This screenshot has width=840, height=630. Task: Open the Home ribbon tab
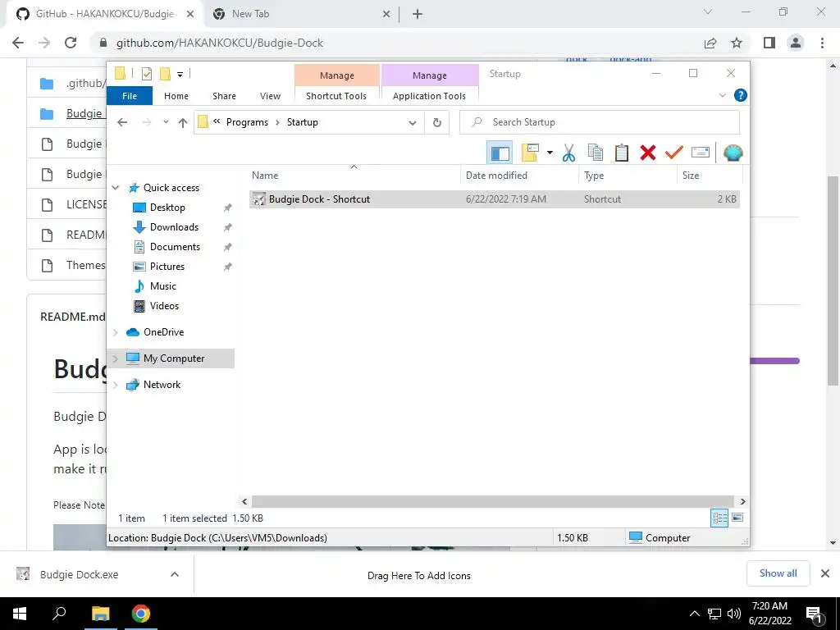point(176,96)
